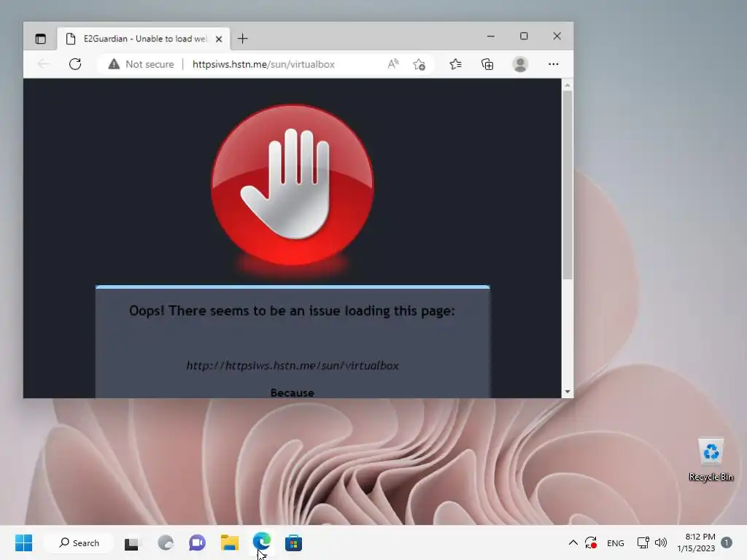The width and height of the screenshot is (747, 560).
Task: Select Recycle Bin desktop icon
Action: click(x=711, y=460)
